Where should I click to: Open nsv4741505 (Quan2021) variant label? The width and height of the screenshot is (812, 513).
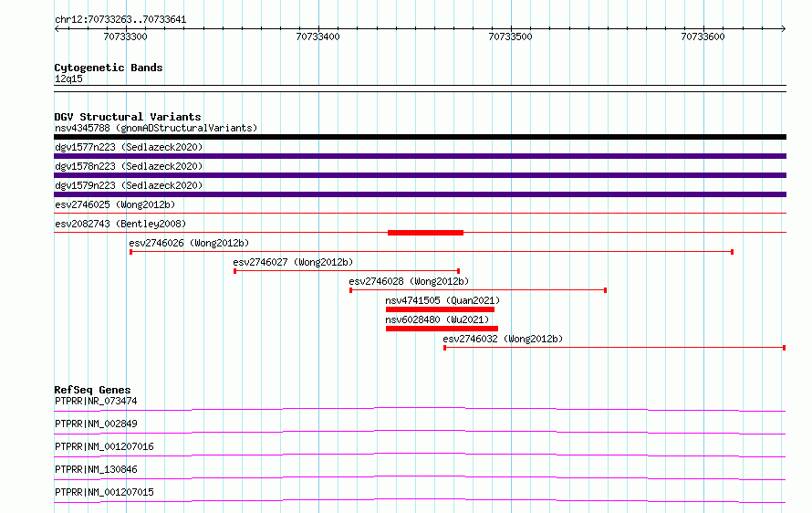pos(442,300)
